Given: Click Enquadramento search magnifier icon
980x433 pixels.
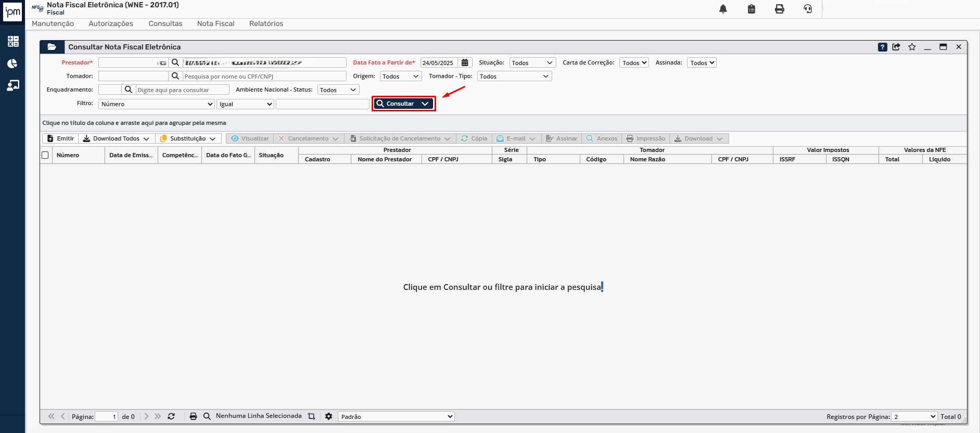Looking at the screenshot, I should point(129,90).
